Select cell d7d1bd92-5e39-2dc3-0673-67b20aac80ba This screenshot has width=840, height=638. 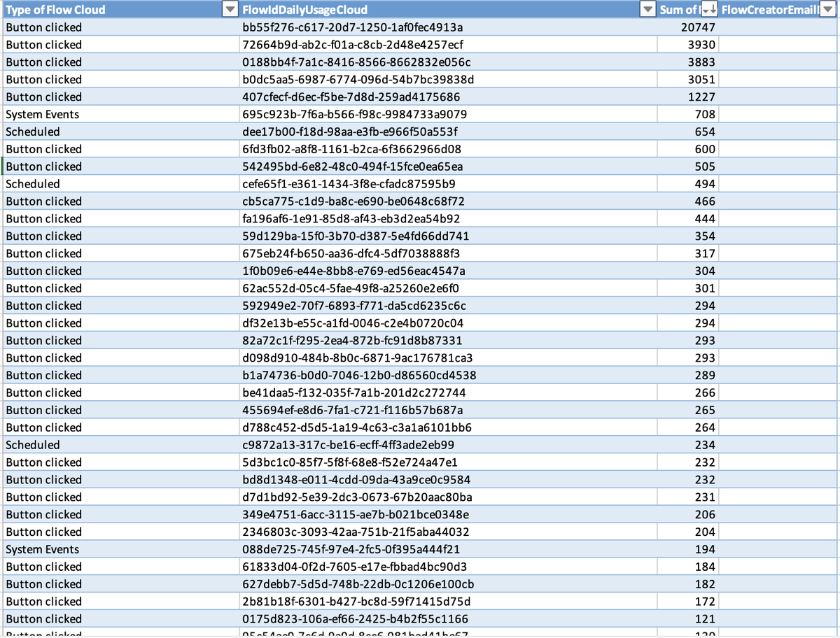[448, 497]
